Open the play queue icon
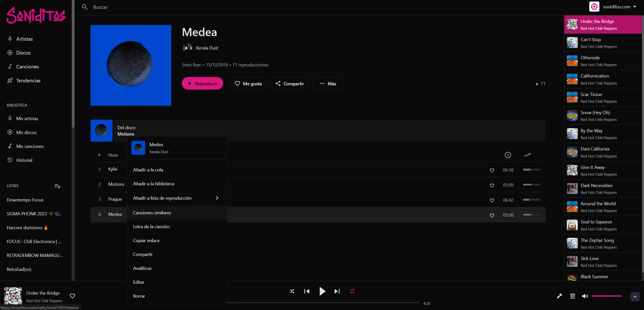Image resolution: width=644 pixels, height=310 pixels. point(573,296)
